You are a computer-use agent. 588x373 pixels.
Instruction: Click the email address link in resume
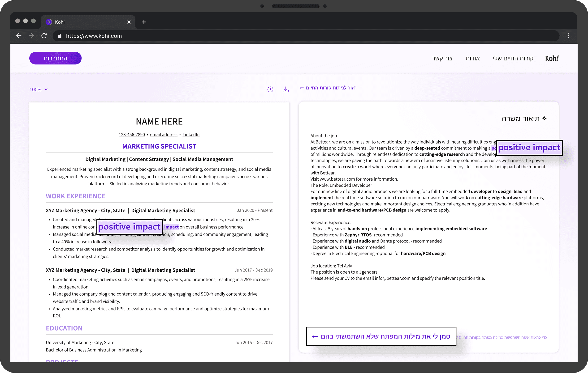pos(164,134)
